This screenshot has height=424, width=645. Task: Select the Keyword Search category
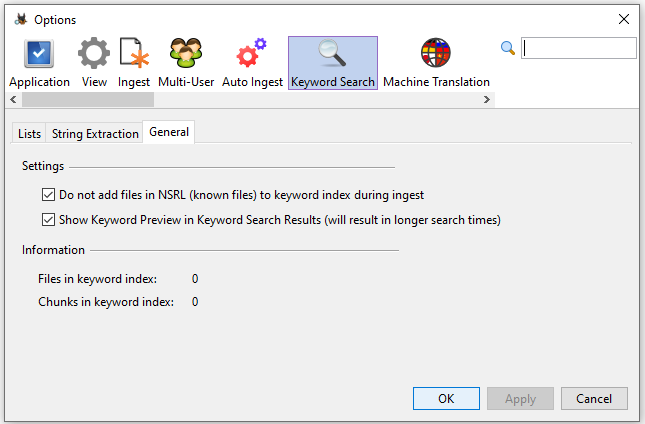tap(332, 63)
